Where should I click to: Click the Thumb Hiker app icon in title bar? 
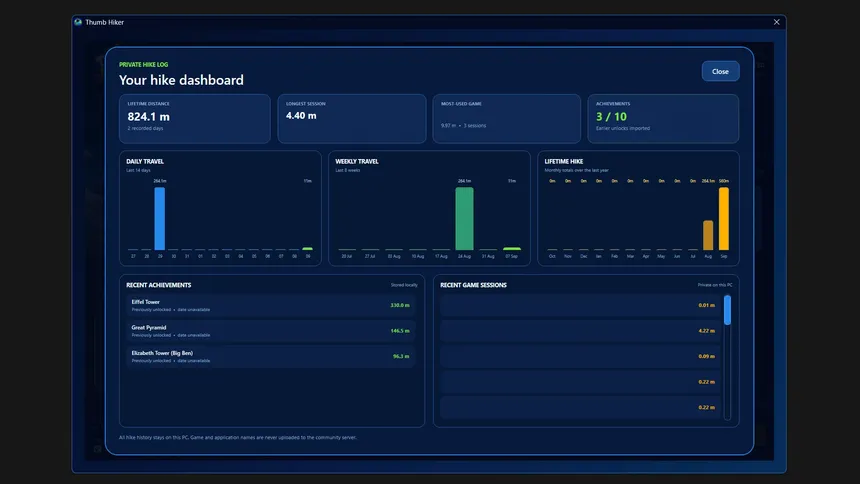point(78,22)
